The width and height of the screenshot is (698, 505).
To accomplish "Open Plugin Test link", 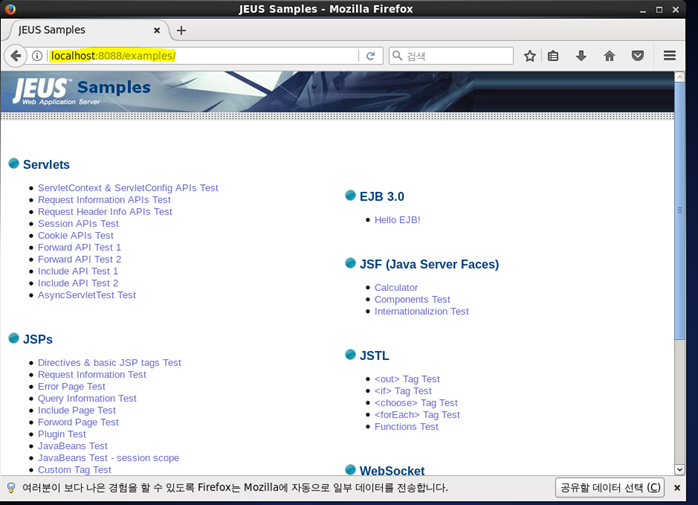I will pos(62,434).
